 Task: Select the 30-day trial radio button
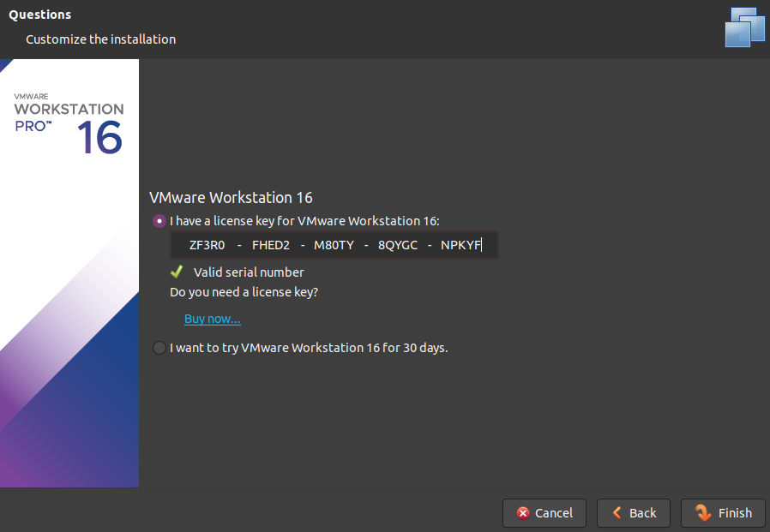159,348
